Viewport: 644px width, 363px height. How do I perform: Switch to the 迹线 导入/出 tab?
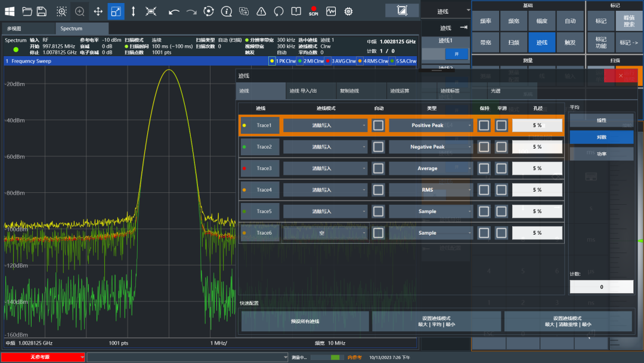311,91
